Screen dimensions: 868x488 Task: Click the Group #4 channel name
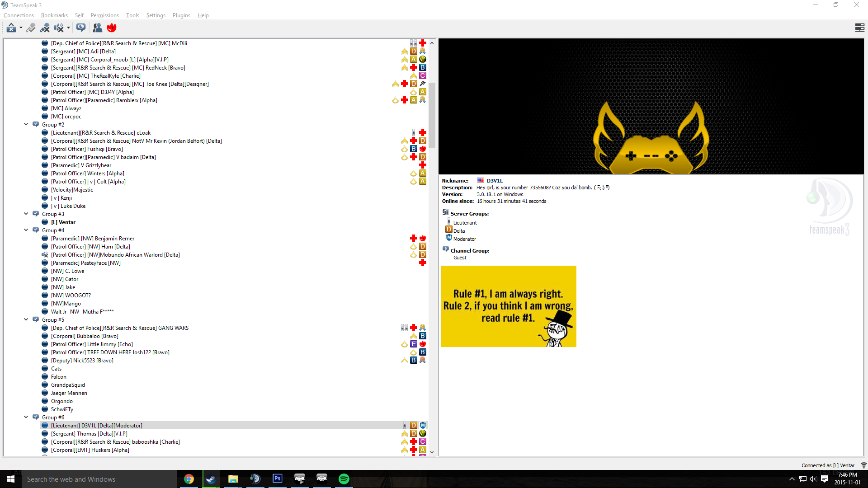tap(53, 230)
